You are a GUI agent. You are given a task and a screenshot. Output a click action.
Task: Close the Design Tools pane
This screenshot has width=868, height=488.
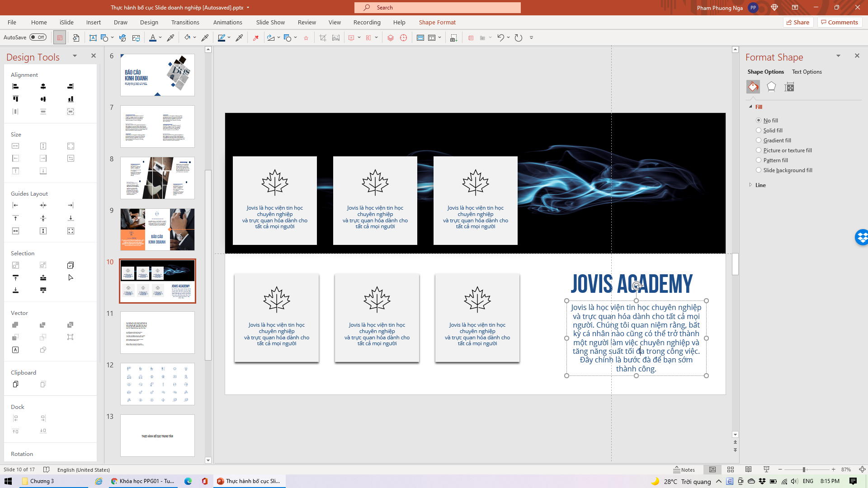point(94,56)
